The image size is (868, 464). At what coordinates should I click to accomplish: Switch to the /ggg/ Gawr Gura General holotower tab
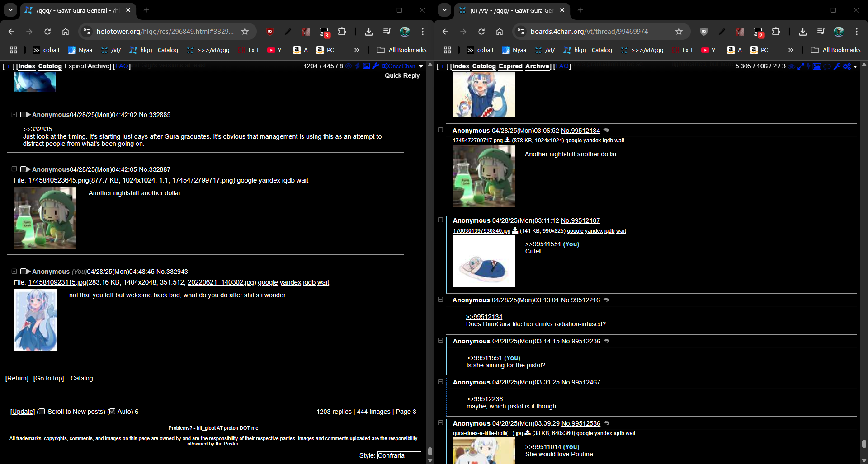pyautogui.click(x=77, y=10)
